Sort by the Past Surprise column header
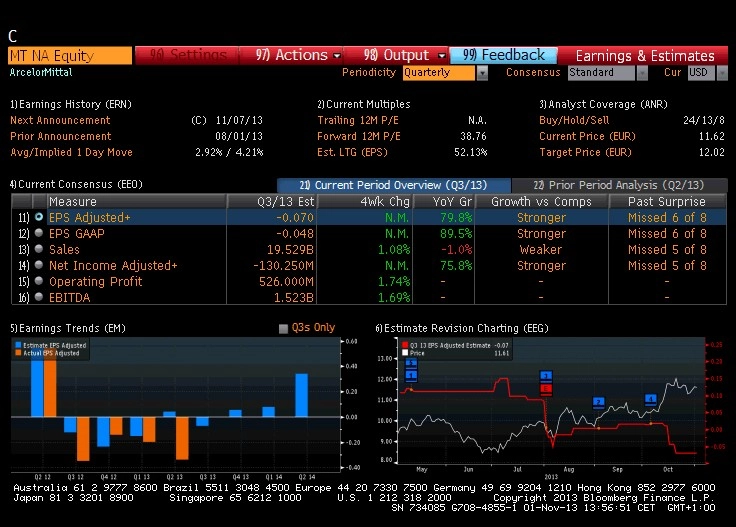The width and height of the screenshot is (736, 527). 667,202
